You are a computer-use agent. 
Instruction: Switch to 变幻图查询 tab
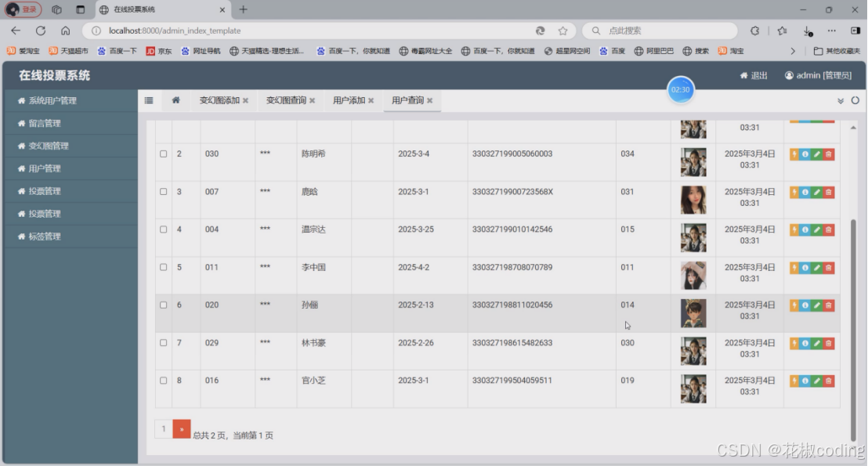(286, 100)
